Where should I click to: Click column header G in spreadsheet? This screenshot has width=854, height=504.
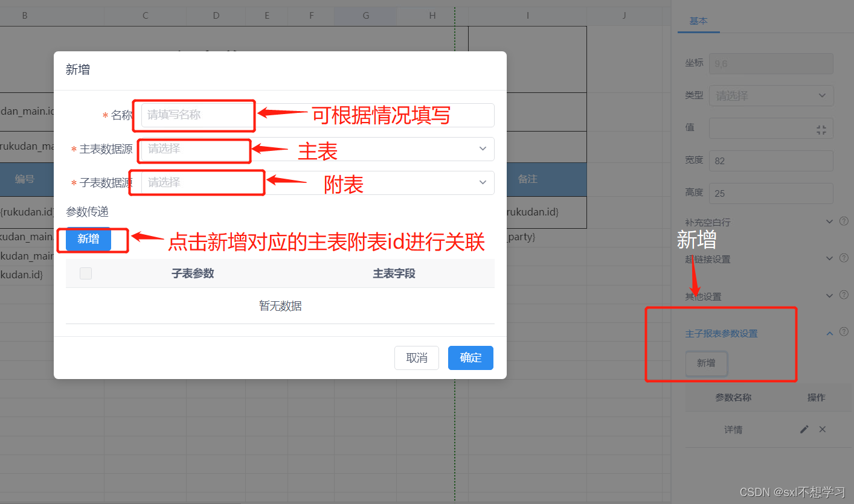click(365, 16)
